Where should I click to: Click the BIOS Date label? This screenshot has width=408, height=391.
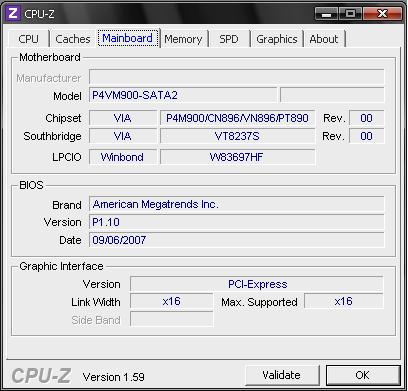pyautogui.click(x=70, y=240)
